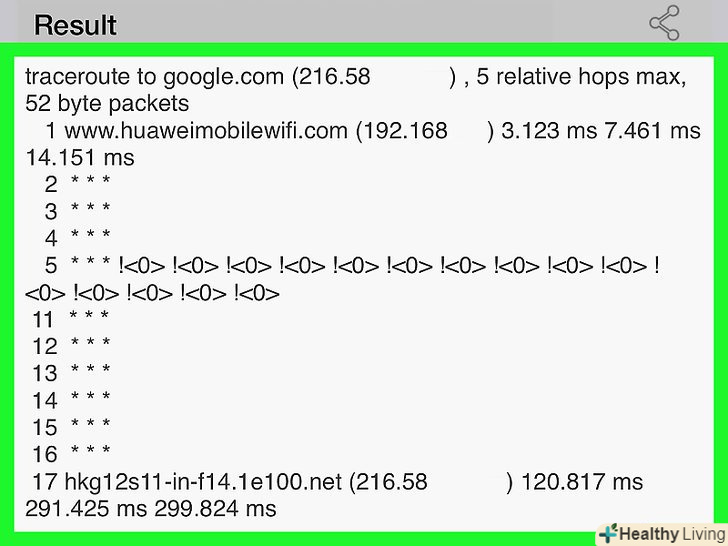Viewport: 728px width, 546px height.
Task: Click hop 11 row in results
Action: click(x=70, y=319)
